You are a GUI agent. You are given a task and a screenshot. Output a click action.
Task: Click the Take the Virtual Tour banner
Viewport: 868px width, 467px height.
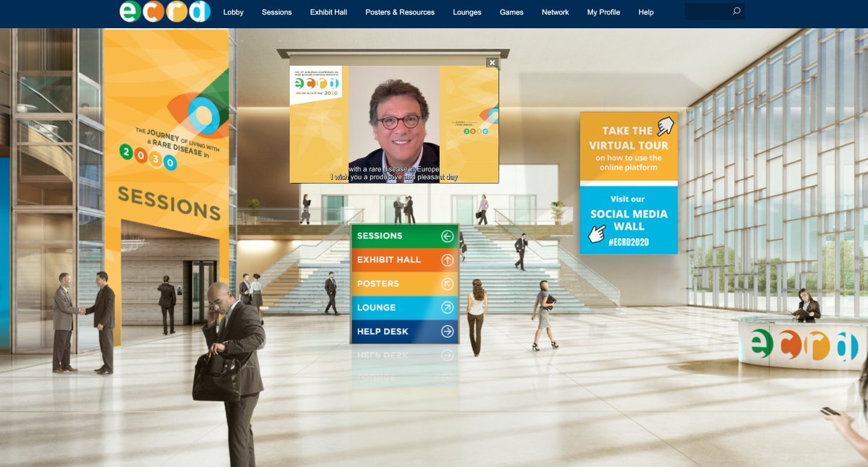pos(629,147)
